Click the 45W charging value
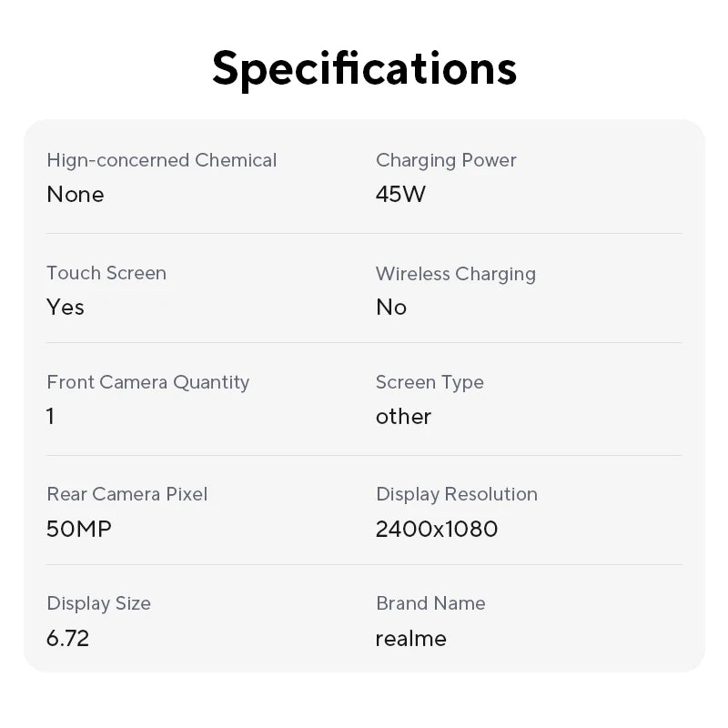728x728 pixels. click(x=400, y=195)
